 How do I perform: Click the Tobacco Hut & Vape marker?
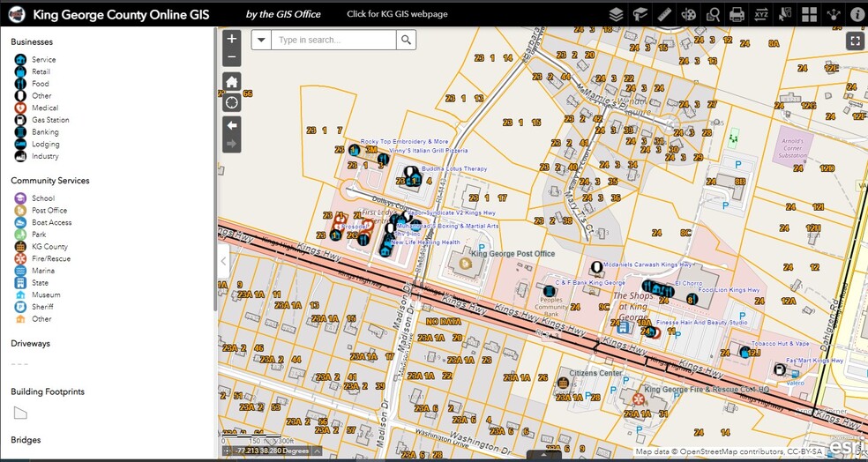(x=745, y=352)
